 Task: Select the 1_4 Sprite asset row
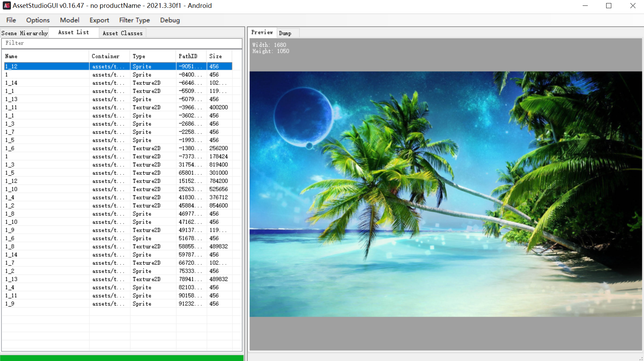click(x=118, y=287)
